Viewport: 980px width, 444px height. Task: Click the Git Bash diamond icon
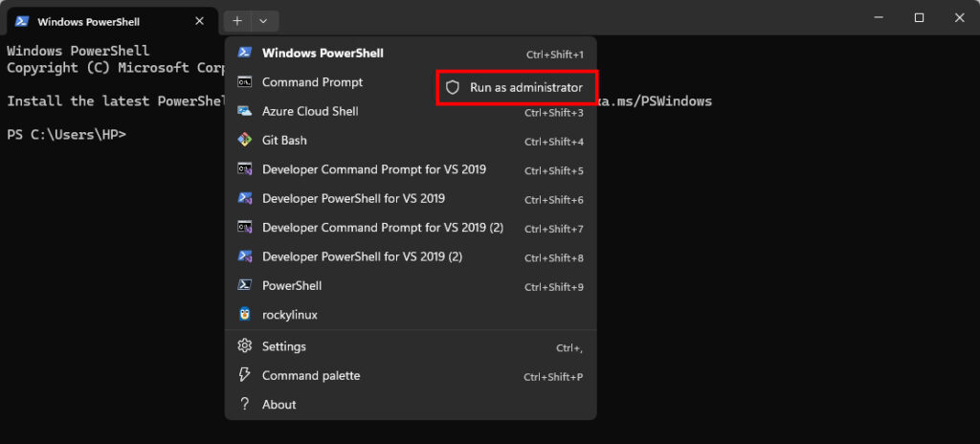click(244, 140)
